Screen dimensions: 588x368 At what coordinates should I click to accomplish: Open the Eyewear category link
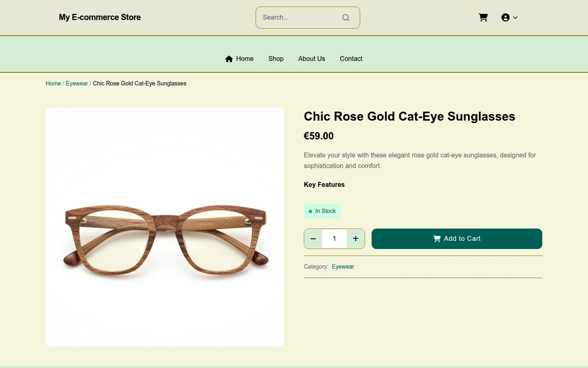coord(343,267)
